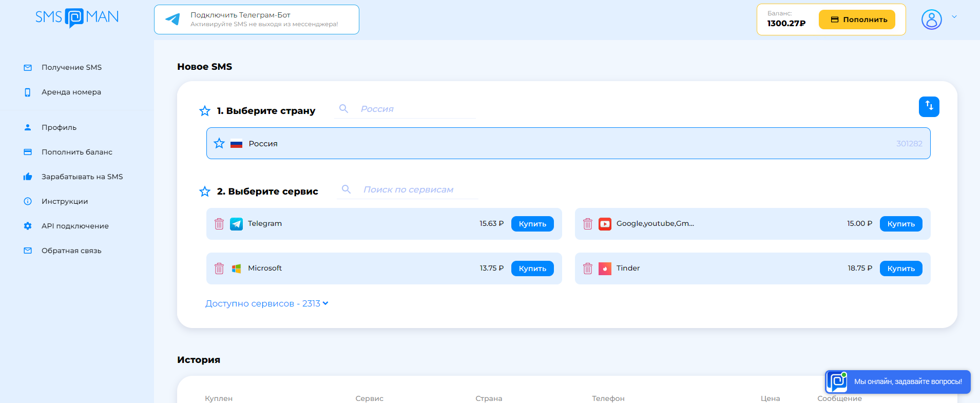
Task: Open API подключение in the sidebar
Action: (x=75, y=226)
